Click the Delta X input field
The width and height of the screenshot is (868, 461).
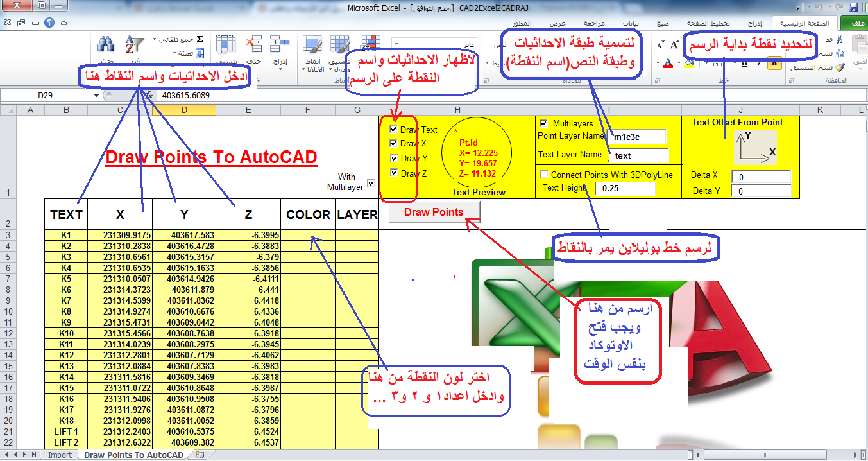point(762,177)
